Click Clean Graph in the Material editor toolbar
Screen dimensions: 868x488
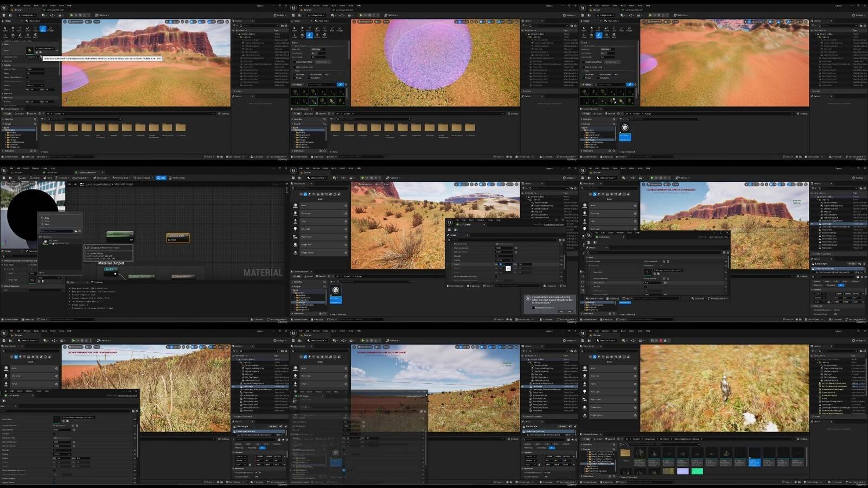tap(101, 178)
